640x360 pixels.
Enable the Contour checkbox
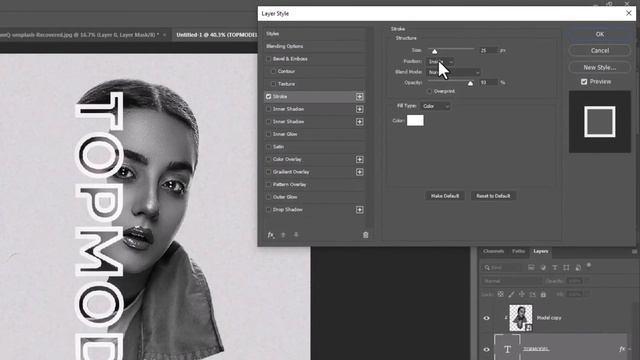(x=273, y=71)
